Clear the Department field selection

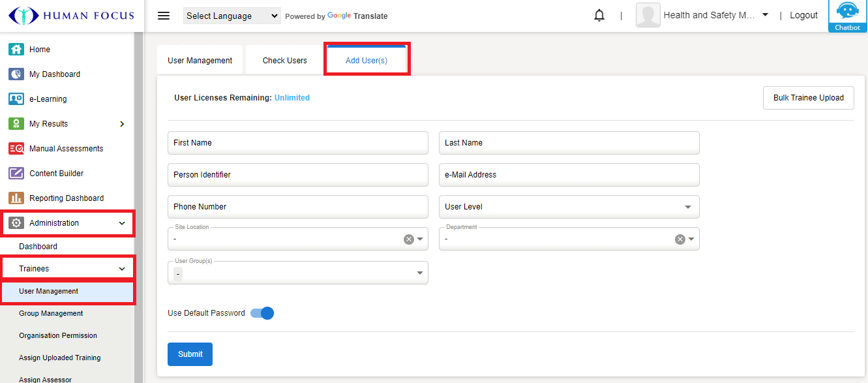click(x=680, y=239)
